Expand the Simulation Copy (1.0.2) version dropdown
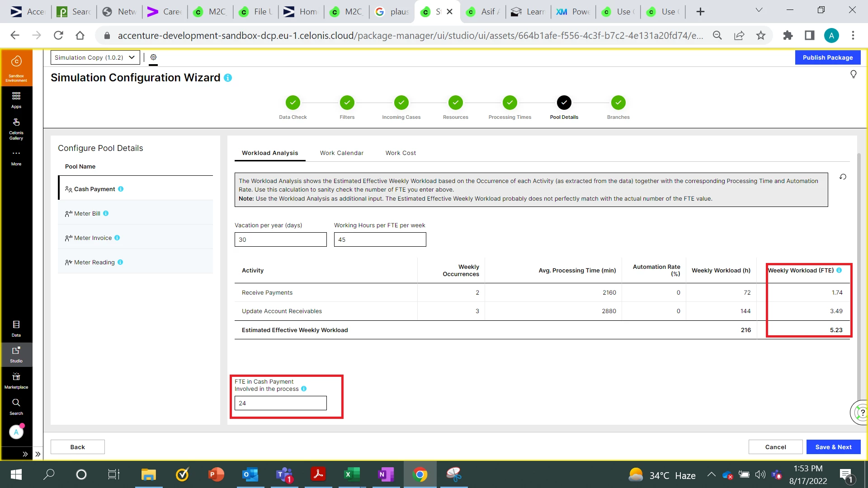Image resolution: width=868 pixels, height=488 pixels. (x=95, y=57)
